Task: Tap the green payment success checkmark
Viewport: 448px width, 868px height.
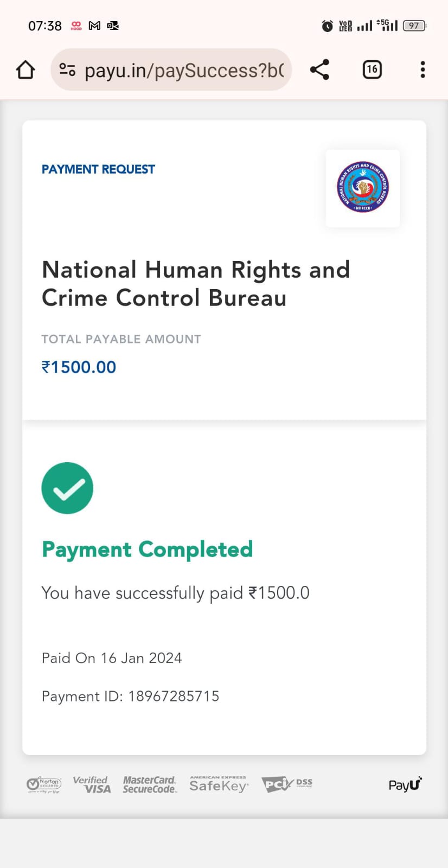Action: (x=67, y=488)
